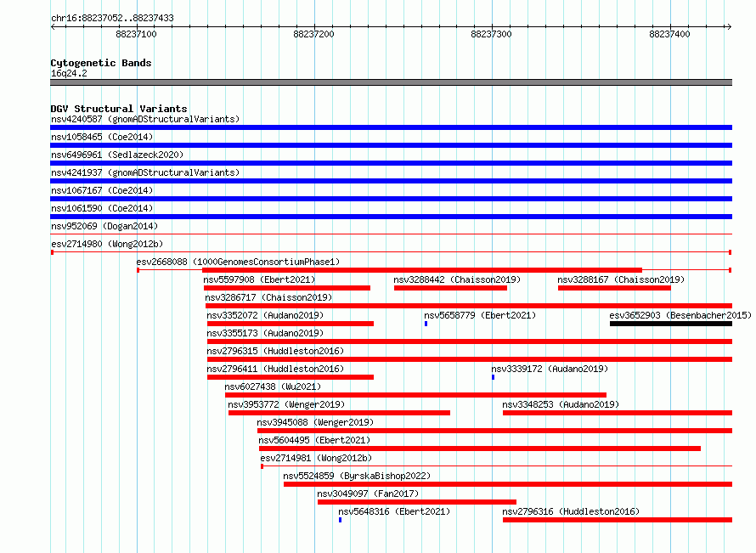This screenshot has width=756, height=553.
Task: Click the thick red bar of esv2668088
Action: coord(422,270)
